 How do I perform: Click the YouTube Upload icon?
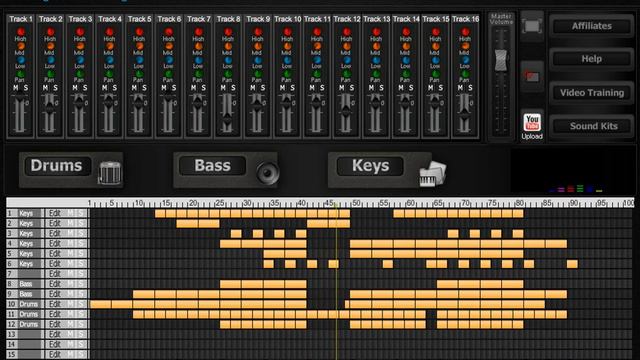532,122
